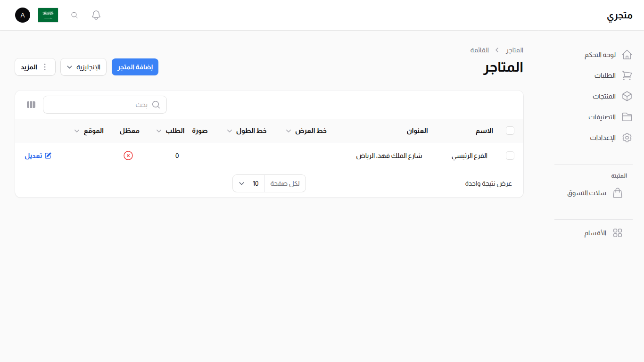
Task: Open سلات التسوق pinned item
Action: 587,193
